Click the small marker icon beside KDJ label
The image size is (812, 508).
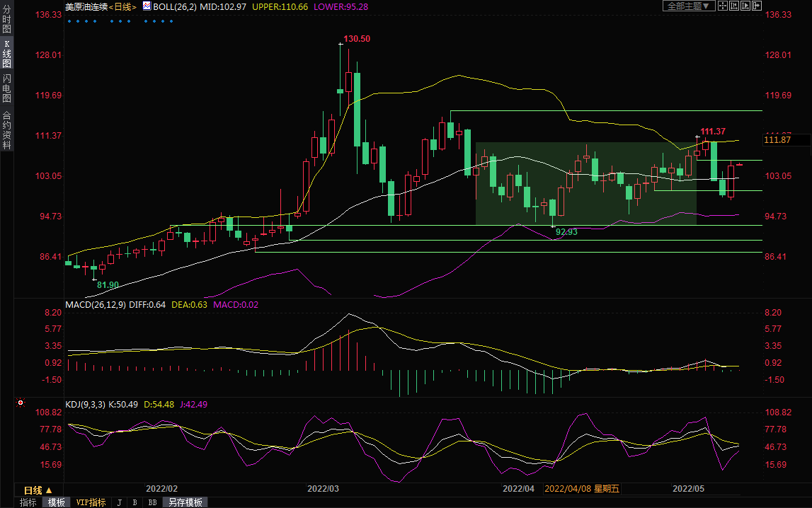click(x=21, y=403)
